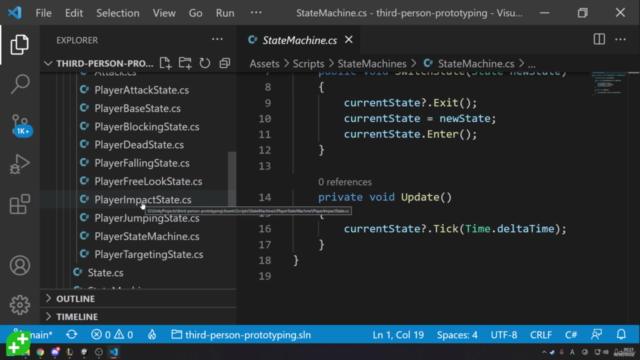
Task: Open PlayerFreeLookState.cs from the file tree
Action: [148, 181]
